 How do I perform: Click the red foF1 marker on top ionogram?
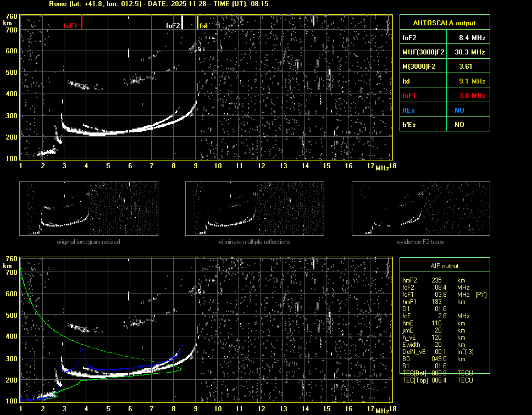[x=81, y=22]
